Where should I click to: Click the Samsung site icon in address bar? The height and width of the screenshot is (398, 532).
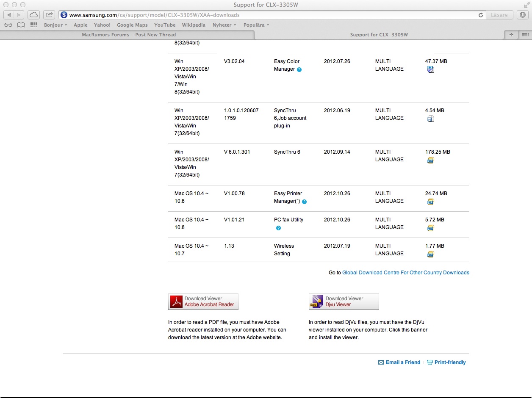(x=64, y=15)
